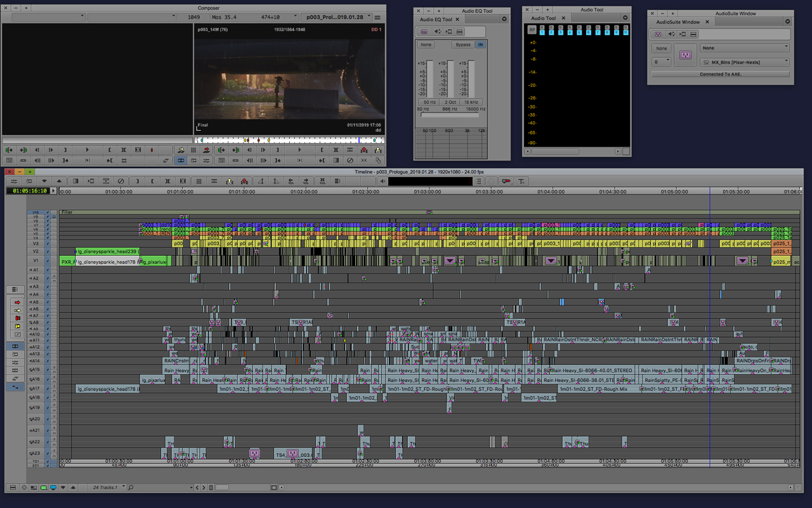This screenshot has width=812, height=508.
Task: Click the record monitor position bar
Action: 289,140
